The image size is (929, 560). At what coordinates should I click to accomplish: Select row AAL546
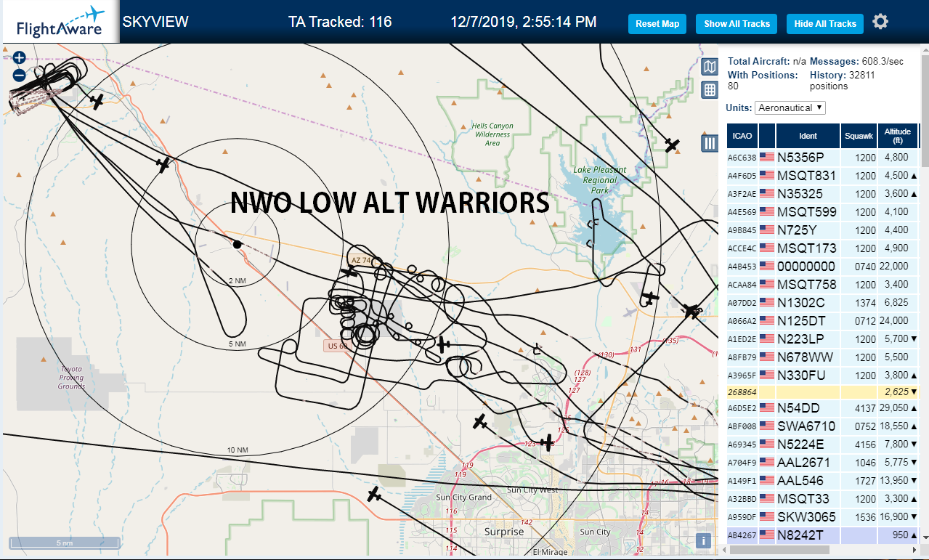[x=824, y=481]
